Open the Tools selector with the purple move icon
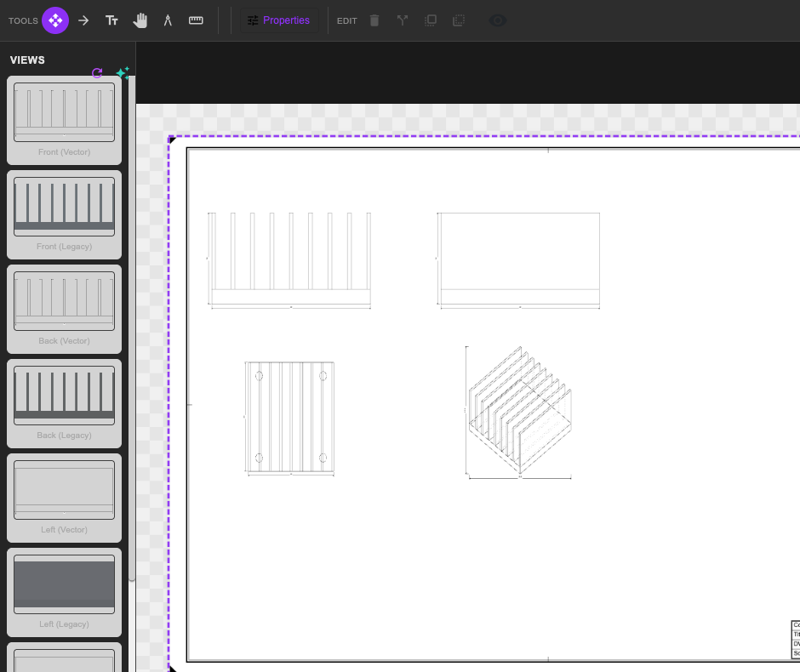Viewport: 800px width, 672px height. (x=54, y=20)
